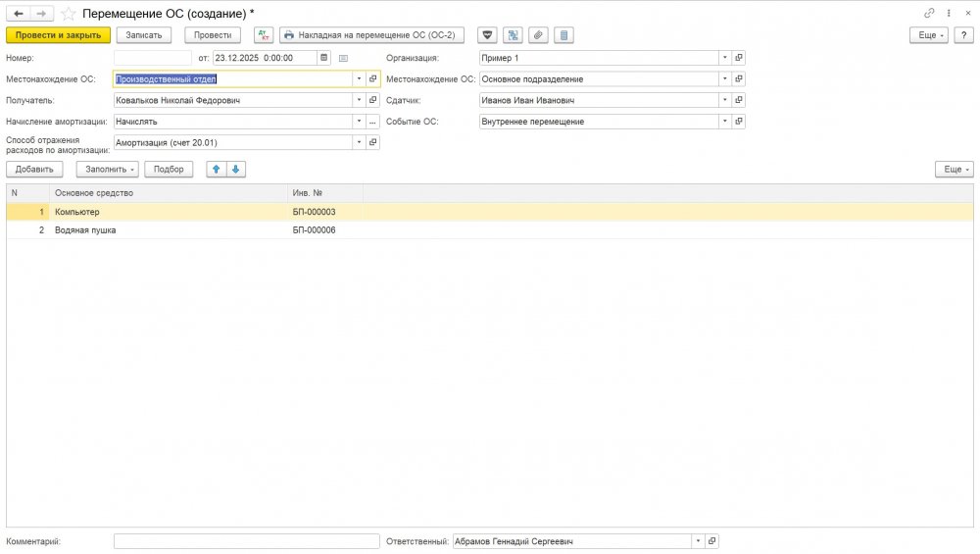
Task: Open the Заполнить menu
Action: click(107, 169)
